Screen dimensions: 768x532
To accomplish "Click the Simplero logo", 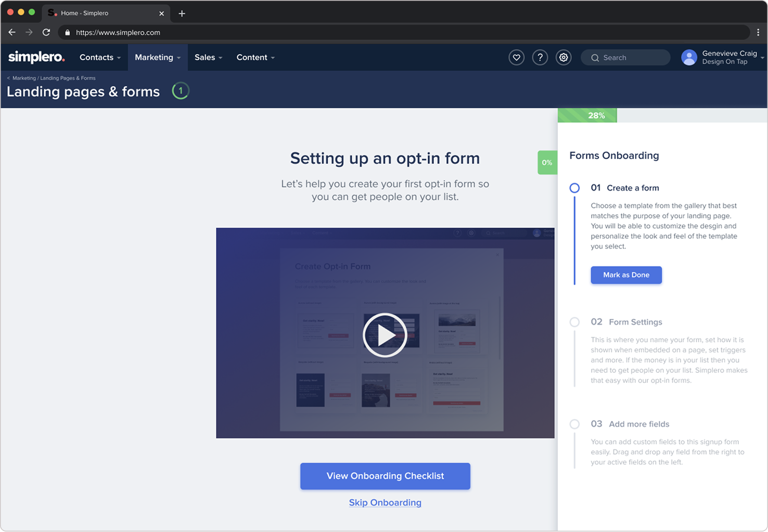I will pos(36,57).
